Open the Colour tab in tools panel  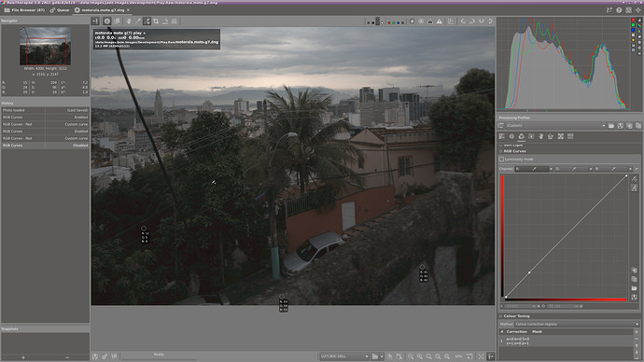(521, 136)
